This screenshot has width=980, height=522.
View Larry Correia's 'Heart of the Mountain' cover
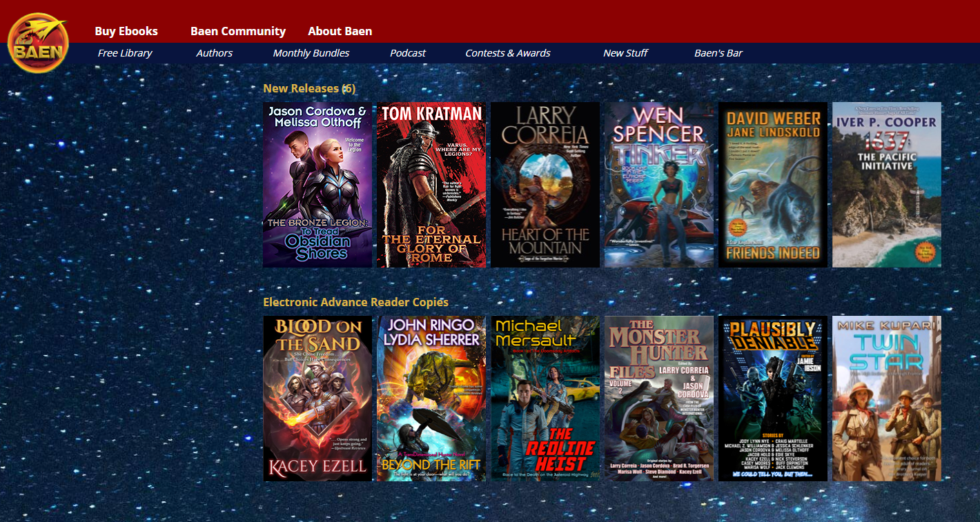545,184
